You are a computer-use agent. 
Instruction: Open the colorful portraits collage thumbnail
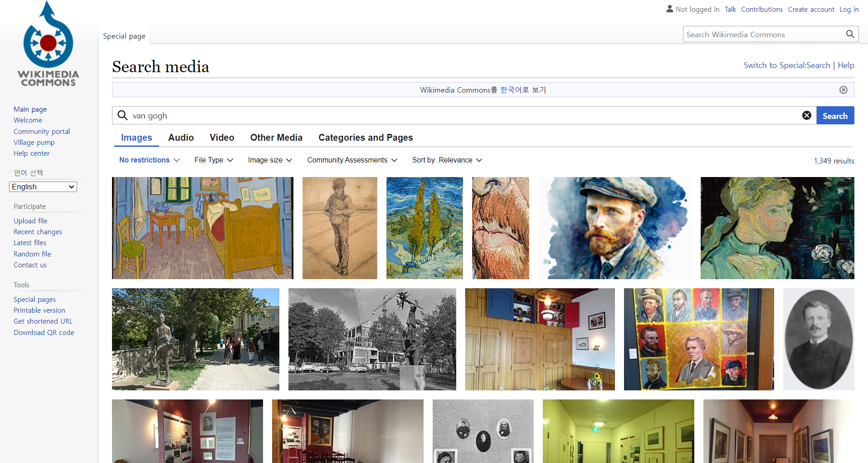pyautogui.click(x=699, y=339)
